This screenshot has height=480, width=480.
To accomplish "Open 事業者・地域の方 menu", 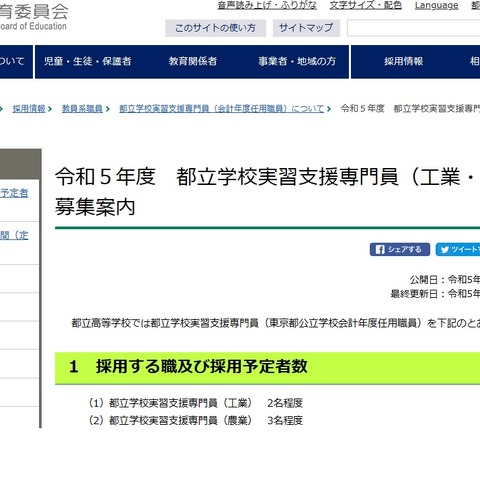I will click(x=297, y=61).
